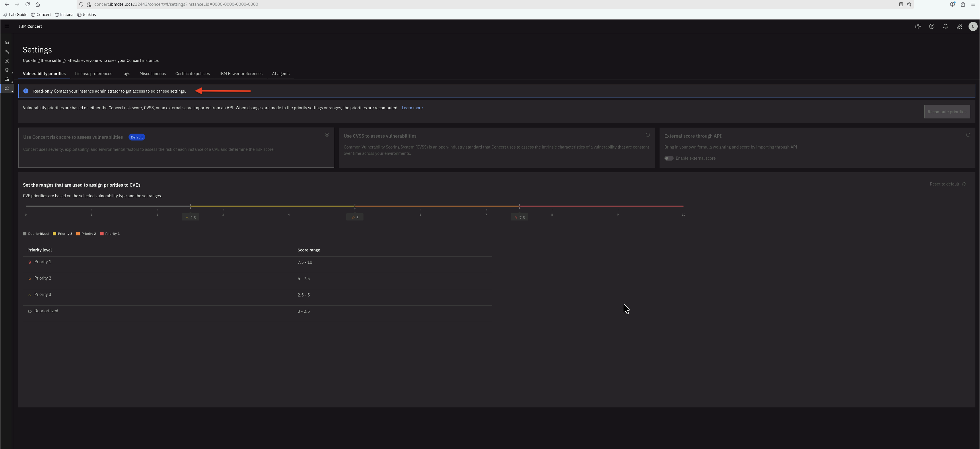This screenshot has width=980, height=449.
Task: Go to Home in Concert sidebar
Action: coord(7,42)
